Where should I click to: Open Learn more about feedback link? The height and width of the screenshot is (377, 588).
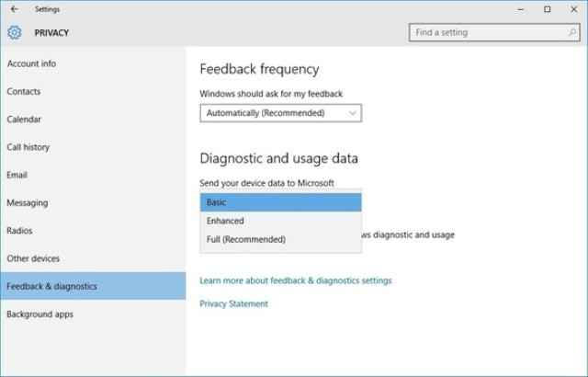point(295,280)
